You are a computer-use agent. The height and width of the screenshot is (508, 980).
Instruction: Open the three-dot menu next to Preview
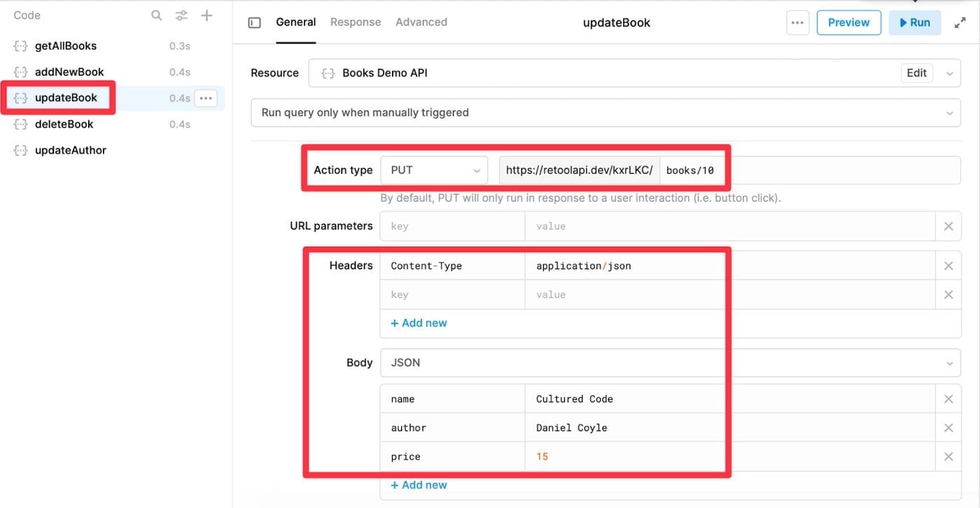797,22
